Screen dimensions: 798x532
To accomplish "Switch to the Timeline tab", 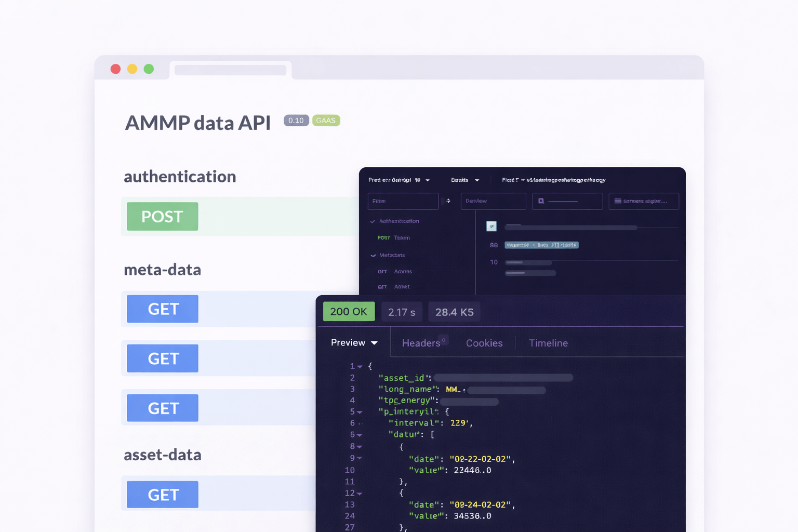I will tap(548, 343).
